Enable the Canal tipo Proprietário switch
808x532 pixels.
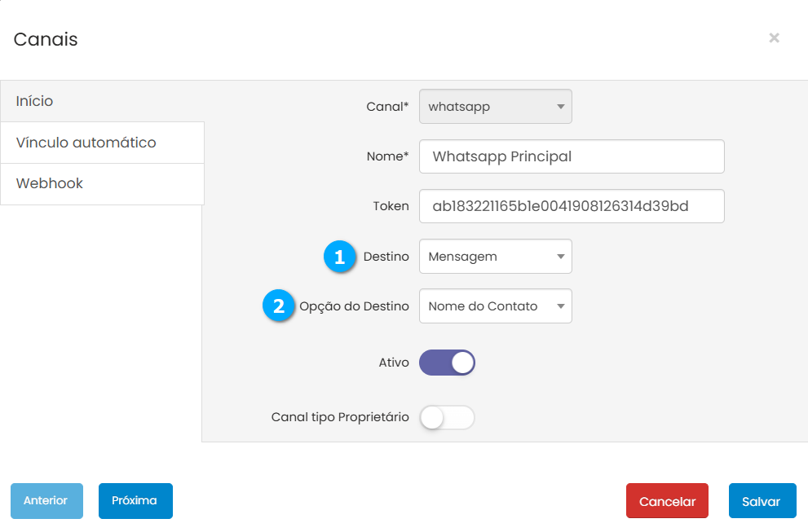pyautogui.click(x=447, y=417)
